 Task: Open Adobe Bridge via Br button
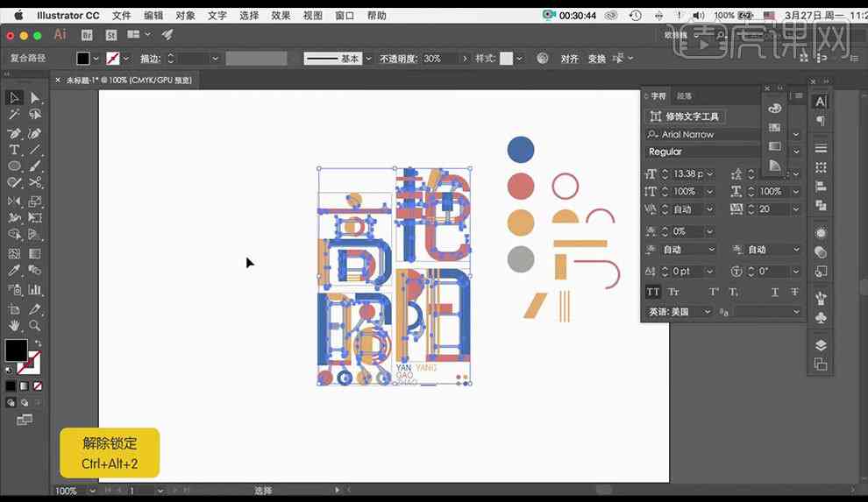click(87, 35)
